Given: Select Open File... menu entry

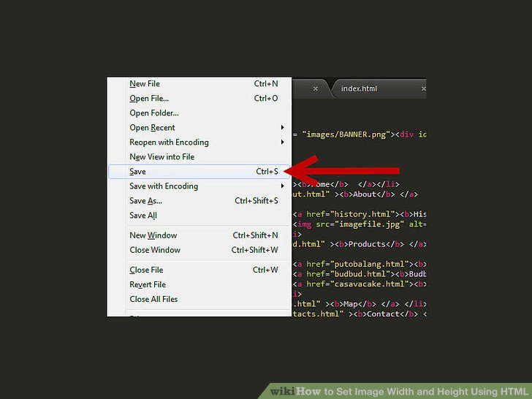Looking at the screenshot, I should [x=199, y=99].
